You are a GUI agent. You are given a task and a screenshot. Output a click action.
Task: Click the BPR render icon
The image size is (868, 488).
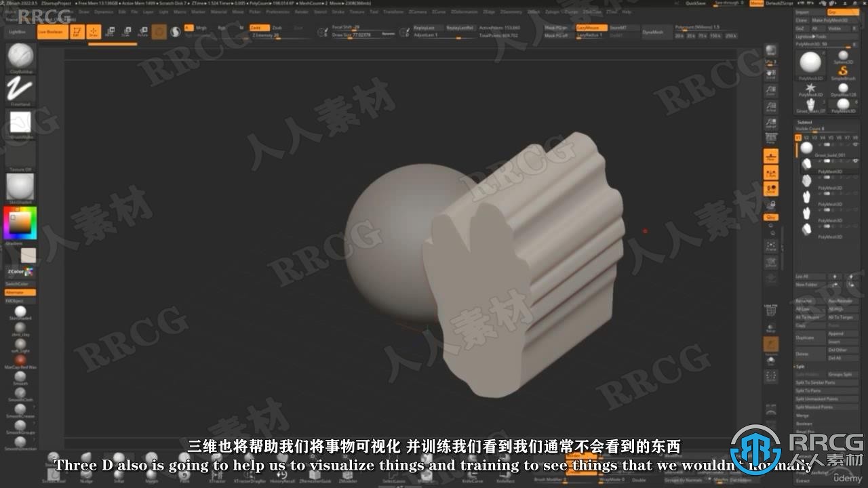[770, 51]
